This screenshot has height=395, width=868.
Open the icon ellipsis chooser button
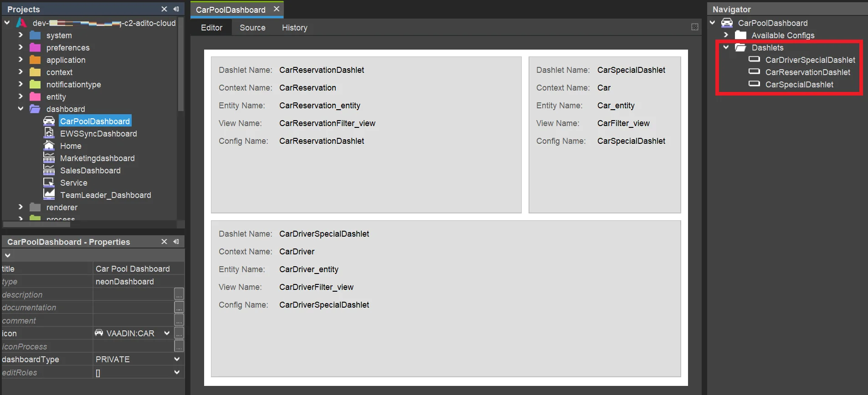[x=179, y=333]
